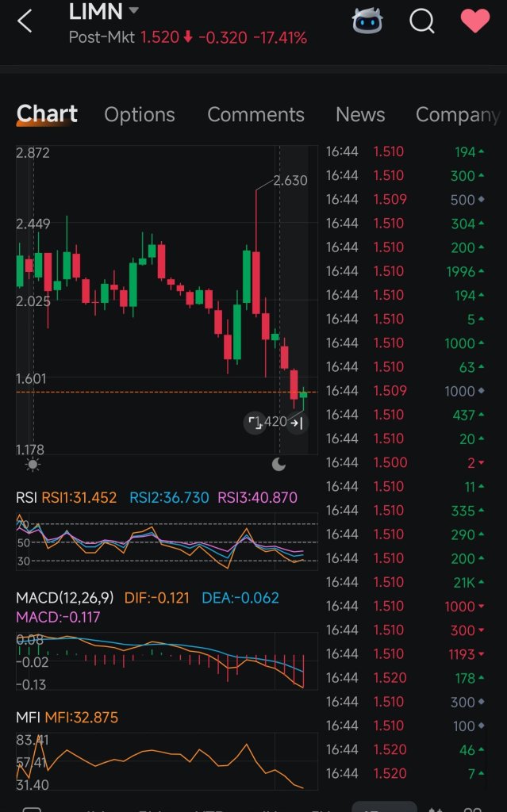507x812 pixels.
Task: Select the DIF:-0.121 value
Action: [156, 598]
